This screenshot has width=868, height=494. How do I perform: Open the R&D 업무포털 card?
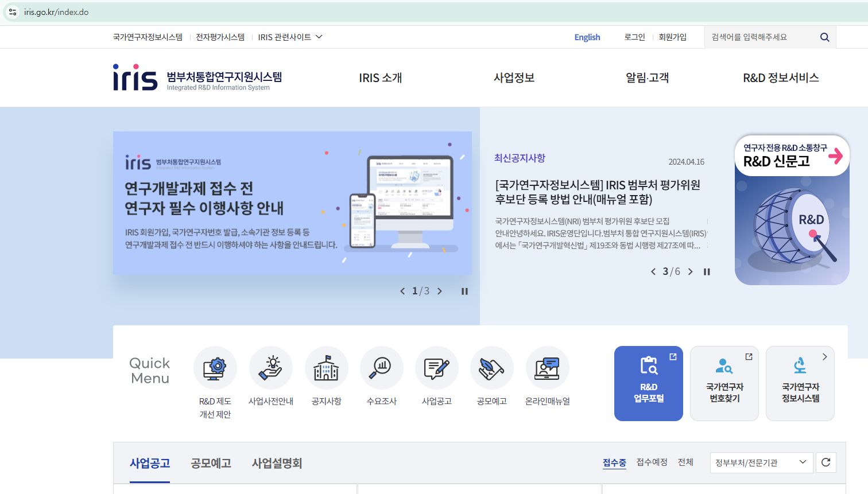(649, 383)
